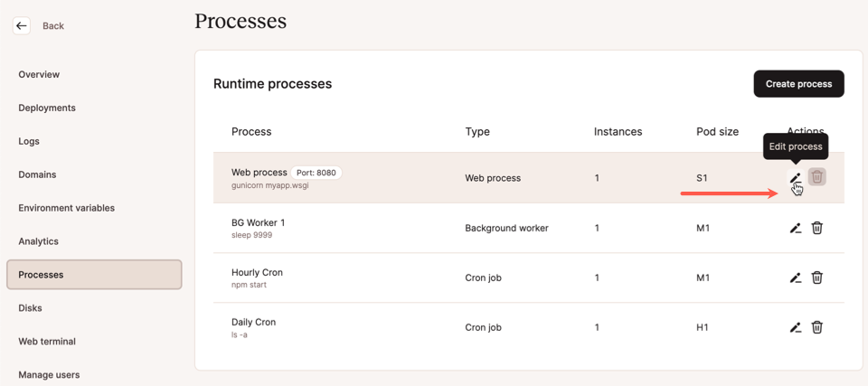
Task: Open the Disks section
Action: click(30, 308)
